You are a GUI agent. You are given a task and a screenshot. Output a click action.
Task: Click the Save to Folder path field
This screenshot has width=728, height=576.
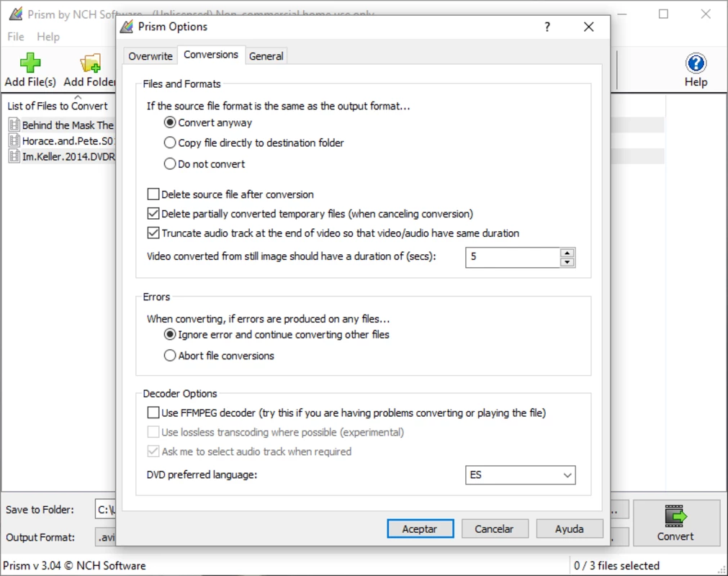pos(105,510)
